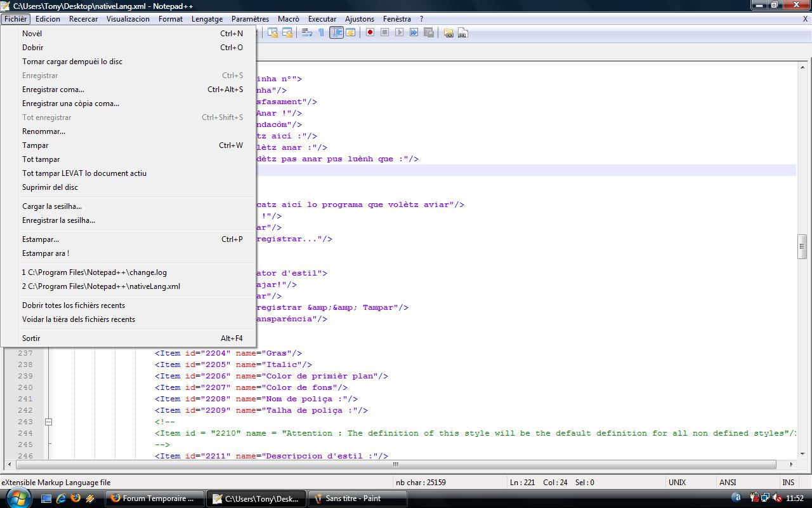Select Estampar ara ! entry
The height and width of the screenshot is (508, 812).
(x=129, y=253)
